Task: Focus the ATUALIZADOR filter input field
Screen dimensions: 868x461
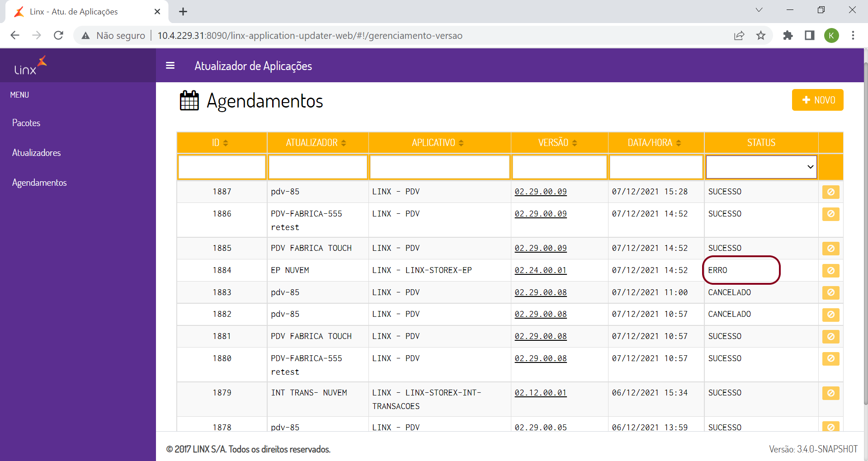Action: point(318,167)
